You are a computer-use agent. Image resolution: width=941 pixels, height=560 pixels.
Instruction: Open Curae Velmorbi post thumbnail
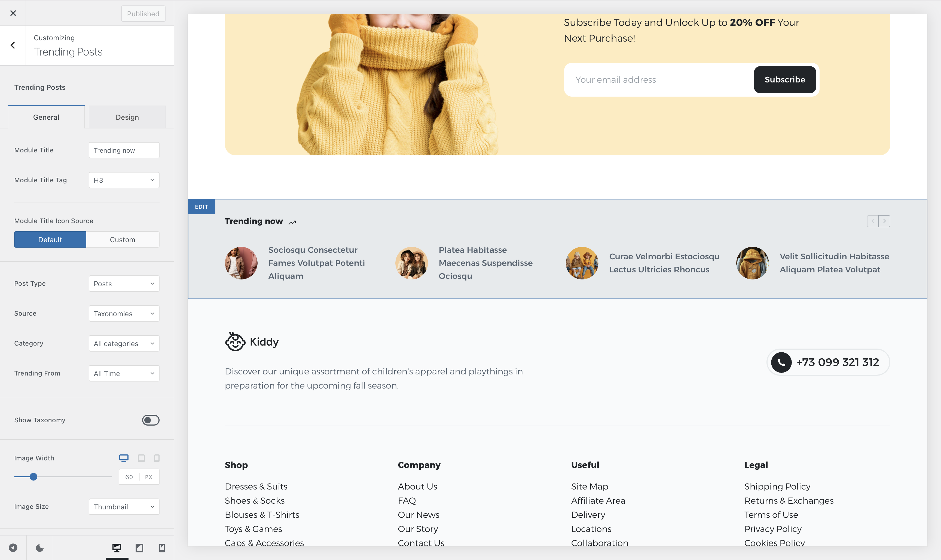coord(582,263)
